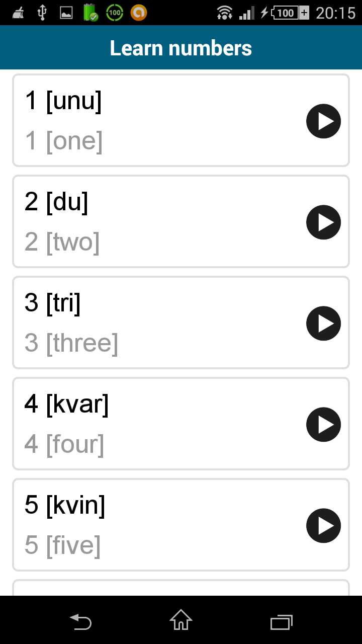Play audio for 2 [du]
The width and height of the screenshot is (362, 644).
pyautogui.click(x=323, y=222)
